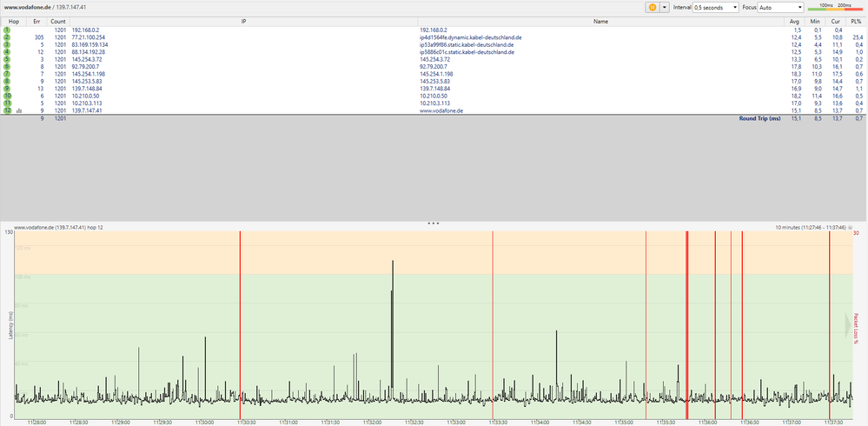The image size is (868, 426).
Task: Open the Interval 0,5 seconds dropdown
Action: pyautogui.click(x=715, y=7)
